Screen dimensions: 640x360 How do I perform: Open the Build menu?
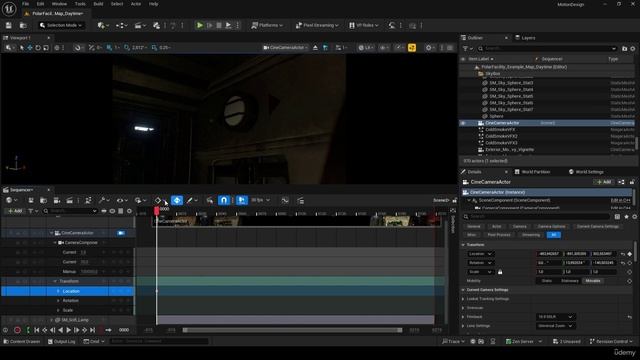[x=98, y=4]
